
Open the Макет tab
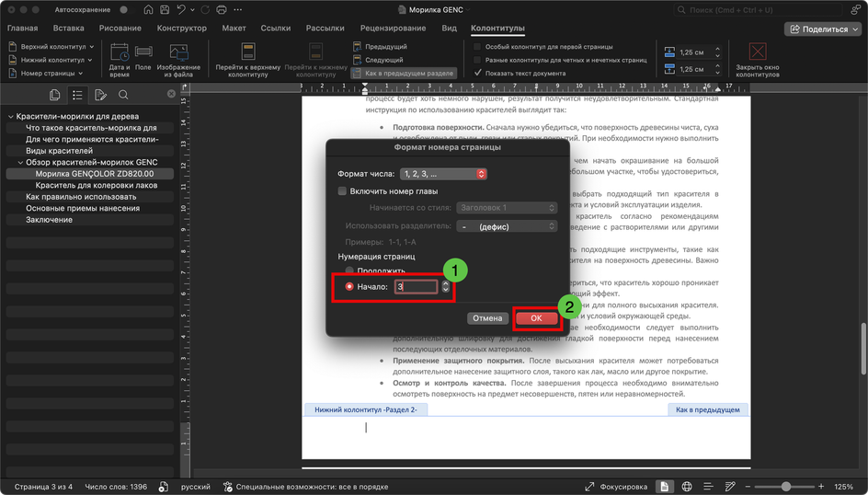point(234,29)
